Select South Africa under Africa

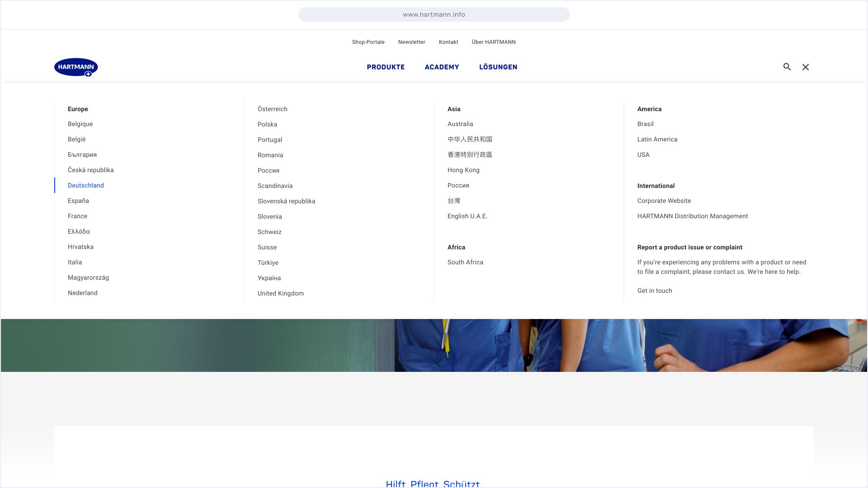[x=465, y=262]
